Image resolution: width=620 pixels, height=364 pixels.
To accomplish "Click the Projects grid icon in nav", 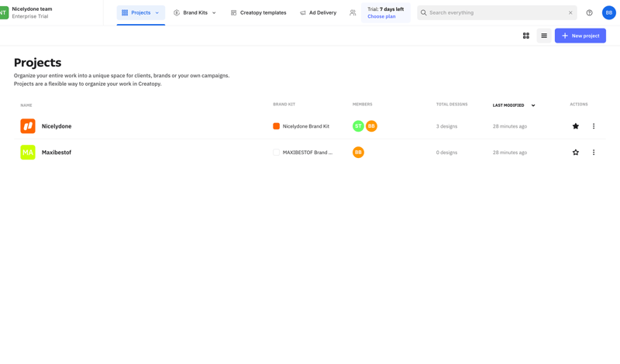I will (x=125, y=12).
